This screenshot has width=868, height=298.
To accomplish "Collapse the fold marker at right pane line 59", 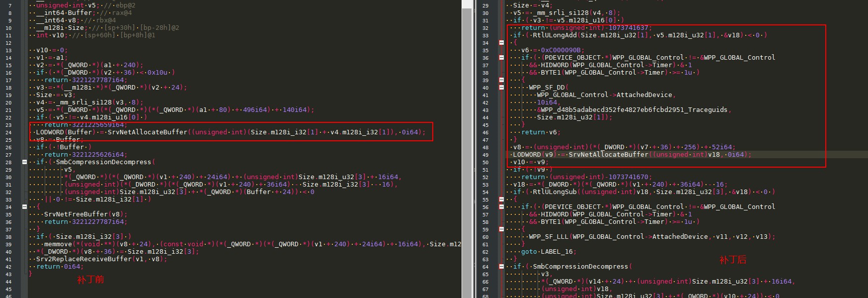I will (501, 229).
